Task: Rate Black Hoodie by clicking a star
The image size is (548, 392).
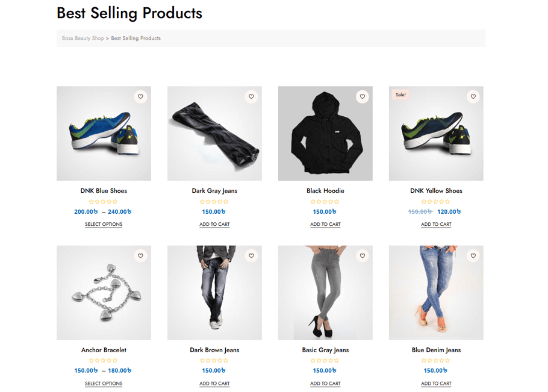Action: [x=325, y=201]
